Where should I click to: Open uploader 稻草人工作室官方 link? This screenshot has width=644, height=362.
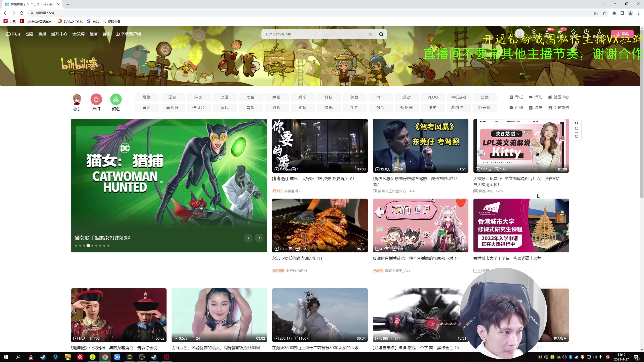[392, 191]
